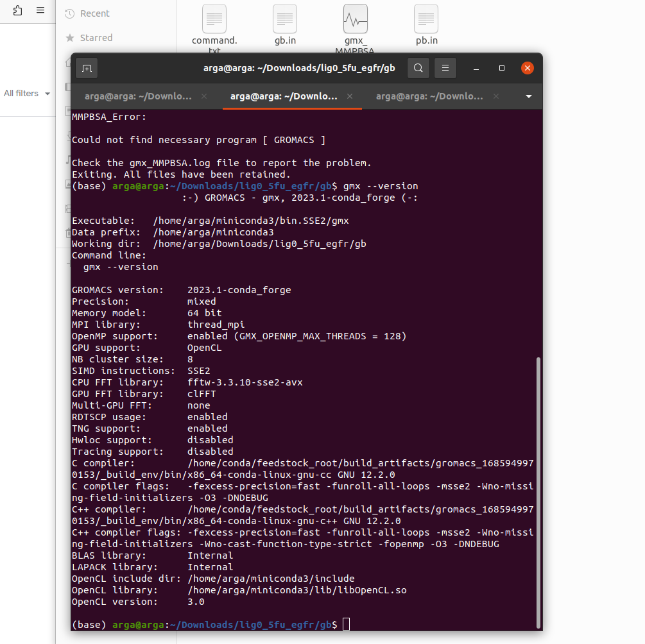Open the terminal tab overflow chevron
This screenshot has width=645, height=644.
(x=528, y=96)
